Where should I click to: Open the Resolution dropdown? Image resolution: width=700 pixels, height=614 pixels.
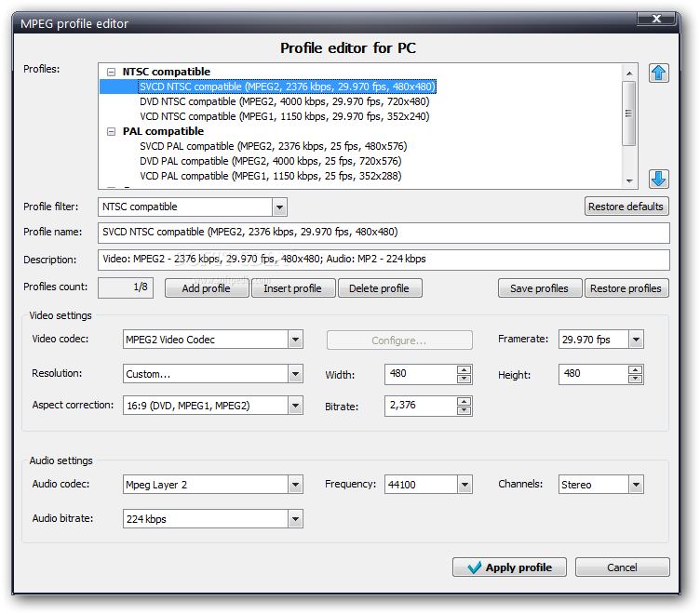point(295,374)
